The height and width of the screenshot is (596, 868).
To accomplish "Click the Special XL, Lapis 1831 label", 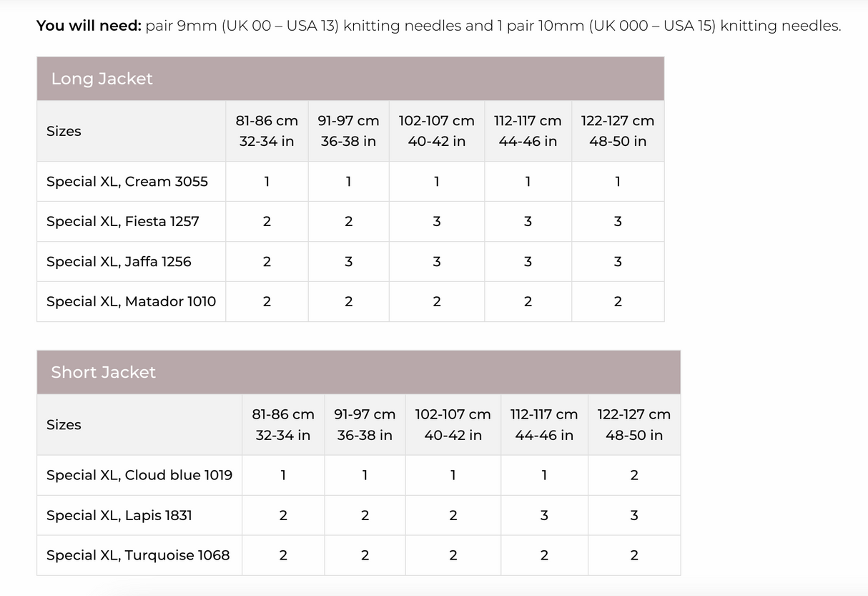I will pyautogui.click(x=119, y=515).
